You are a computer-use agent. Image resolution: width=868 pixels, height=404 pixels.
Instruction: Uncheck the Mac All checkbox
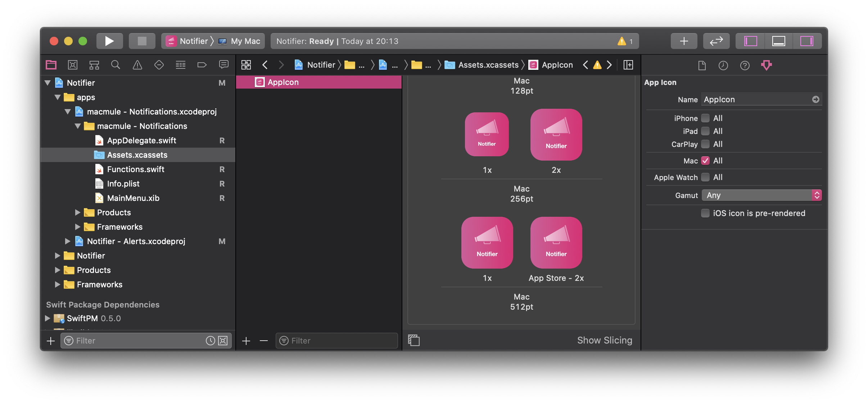coord(705,161)
